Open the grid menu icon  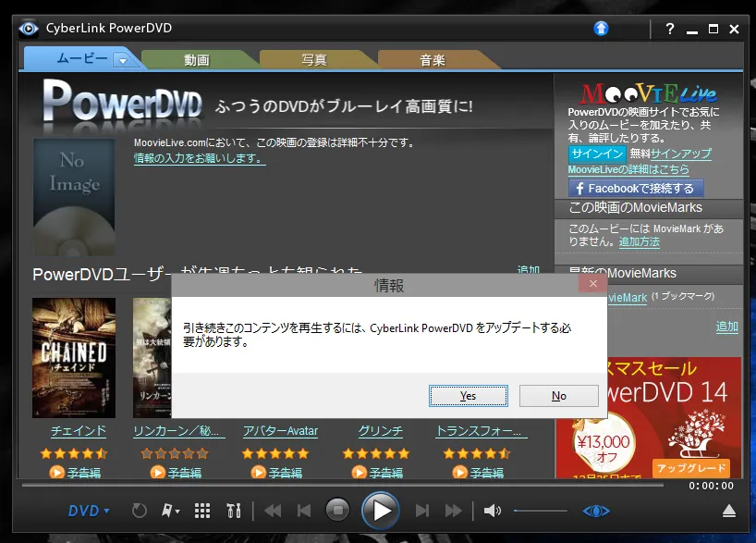(202, 511)
